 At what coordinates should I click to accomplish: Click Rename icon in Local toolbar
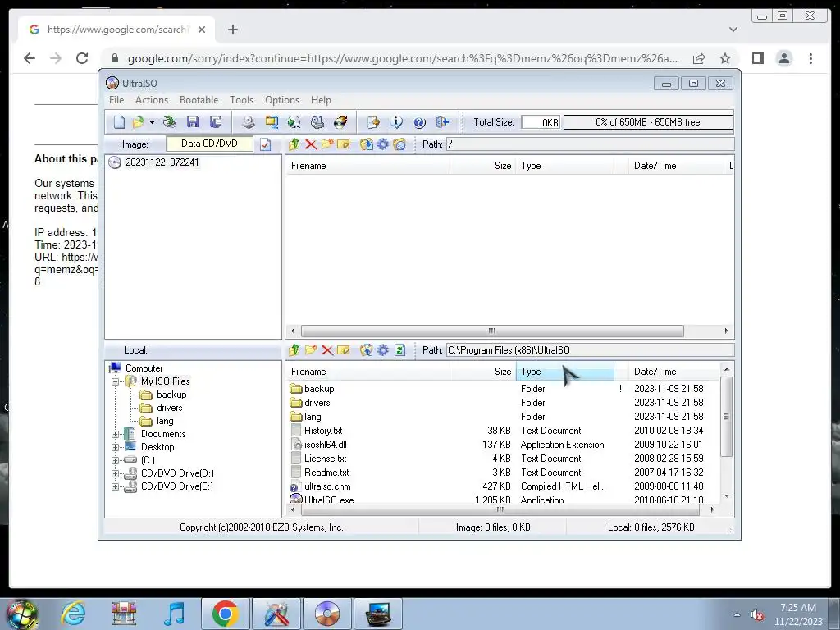[344, 350]
